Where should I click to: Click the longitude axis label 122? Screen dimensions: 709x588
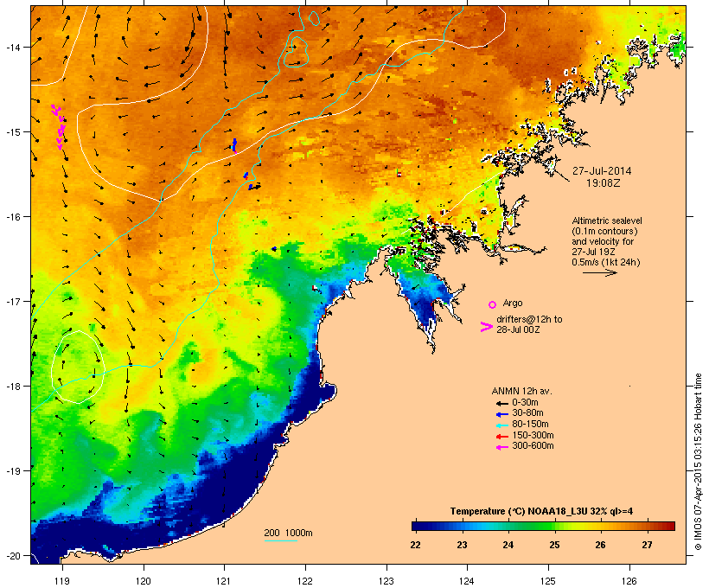click(305, 581)
